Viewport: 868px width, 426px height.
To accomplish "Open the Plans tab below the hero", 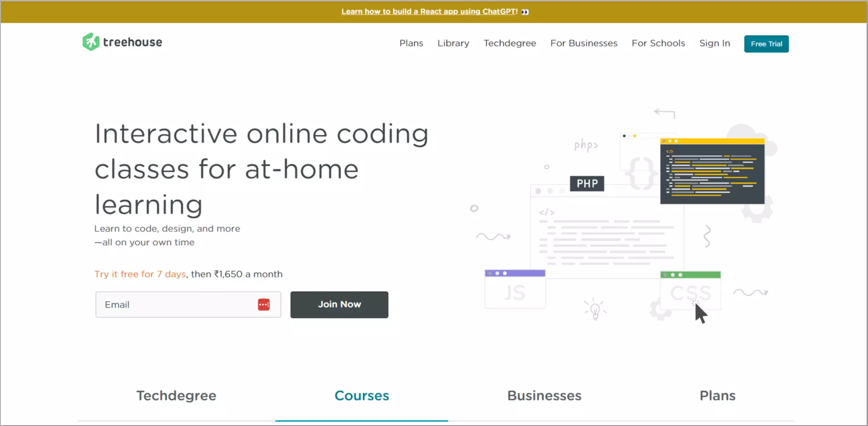I will click(x=718, y=395).
